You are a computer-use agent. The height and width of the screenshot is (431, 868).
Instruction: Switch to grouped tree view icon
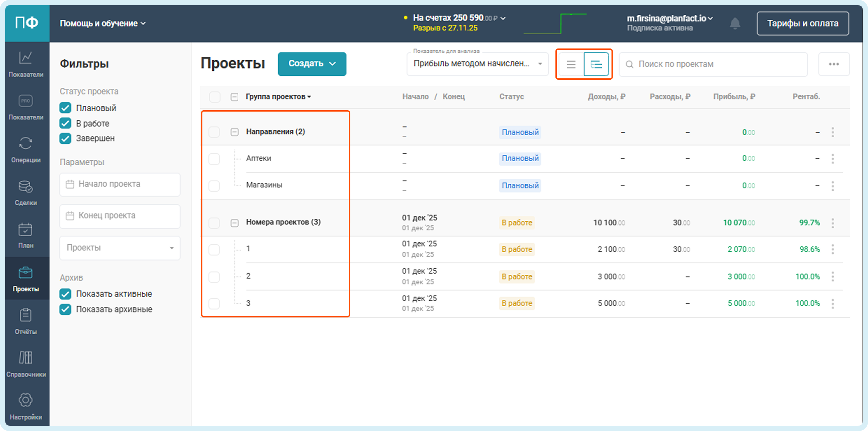pos(596,64)
